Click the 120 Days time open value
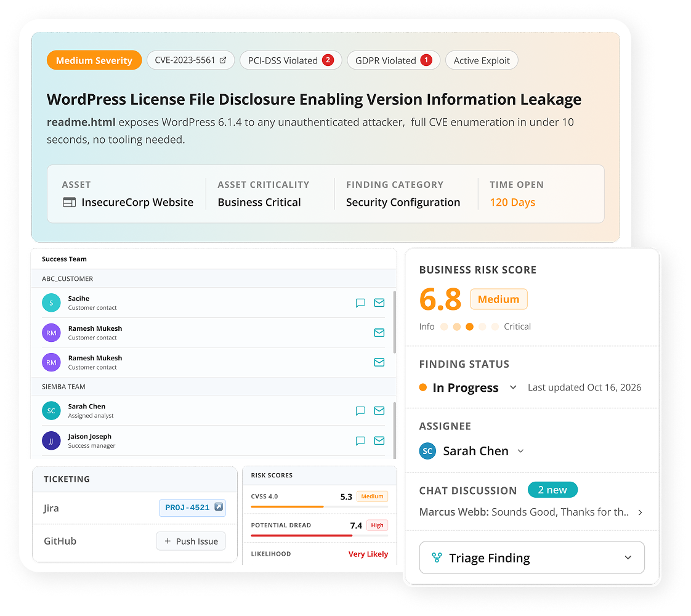This screenshot has width=691, height=616. click(512, 202)
